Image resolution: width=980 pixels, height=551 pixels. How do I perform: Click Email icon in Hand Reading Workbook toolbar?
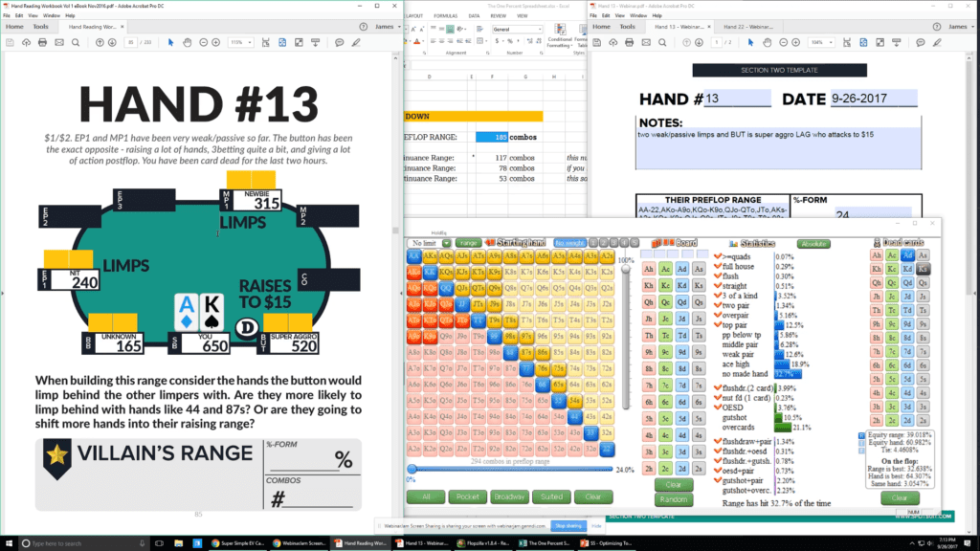point(58,42)
